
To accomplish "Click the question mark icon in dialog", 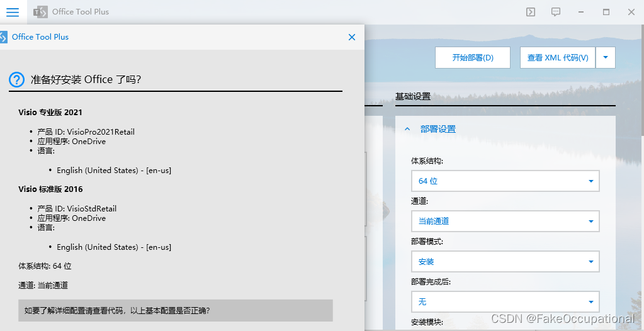I will [17, 80].
